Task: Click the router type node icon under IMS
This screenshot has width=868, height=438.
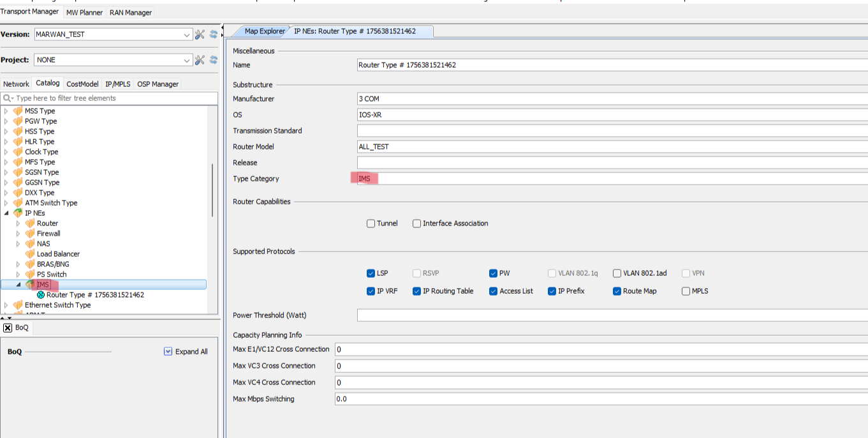Action: pyautogui.click(x=41, y=295)
